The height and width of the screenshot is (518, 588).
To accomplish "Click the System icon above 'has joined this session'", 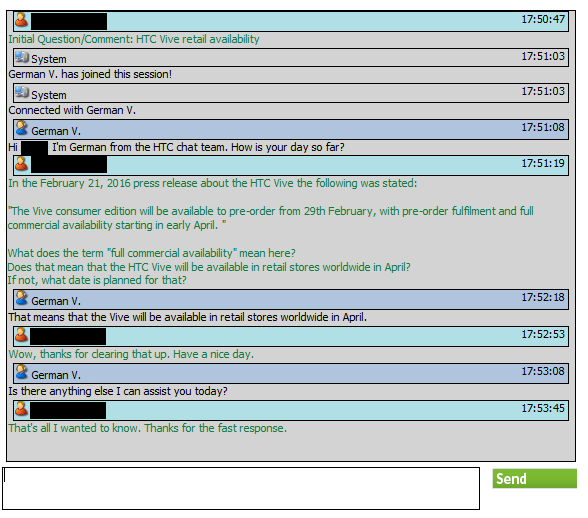I will coord(22,57).
